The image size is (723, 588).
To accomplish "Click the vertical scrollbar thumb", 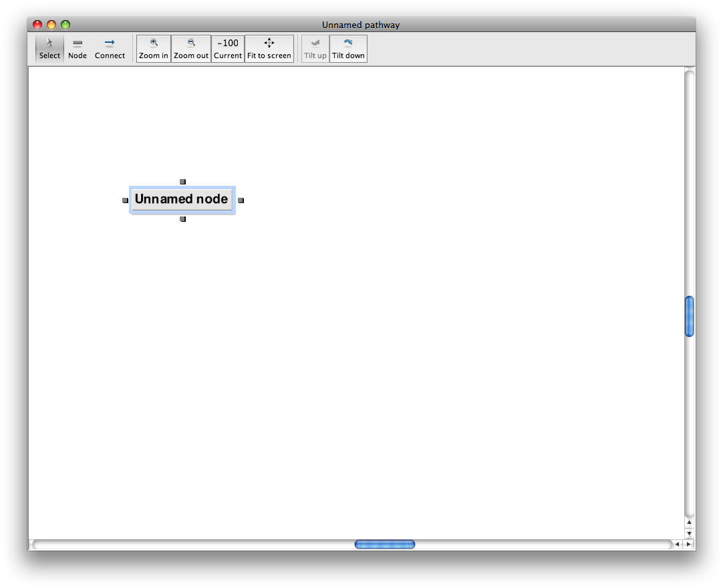I will (x=690, y=316).
